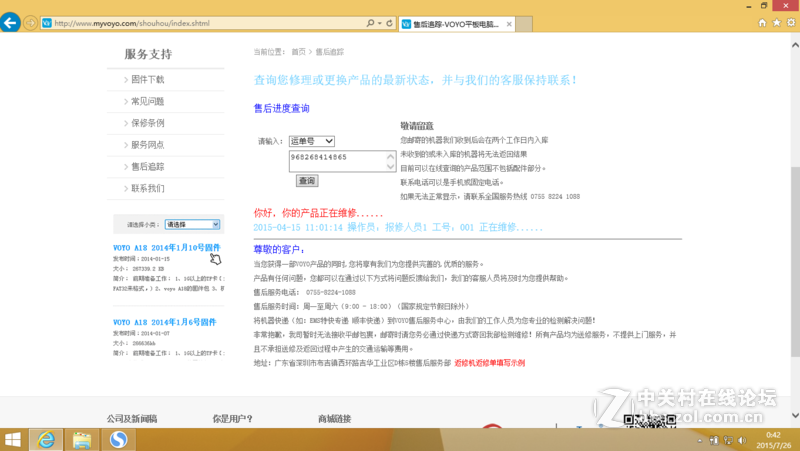The height and width of the screenshot is (451, 800).
Task: Open 常见问题 in sidebar
Action: click(x=147, y=102)
